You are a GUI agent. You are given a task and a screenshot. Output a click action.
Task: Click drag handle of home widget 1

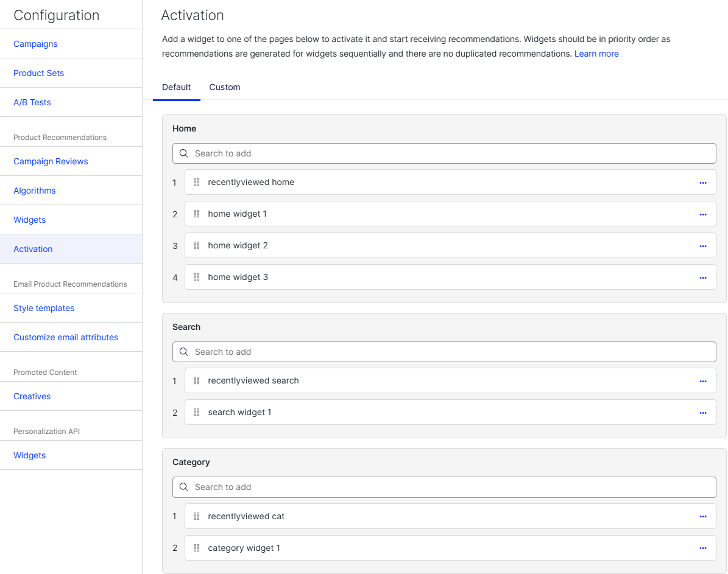pos(197,214)
